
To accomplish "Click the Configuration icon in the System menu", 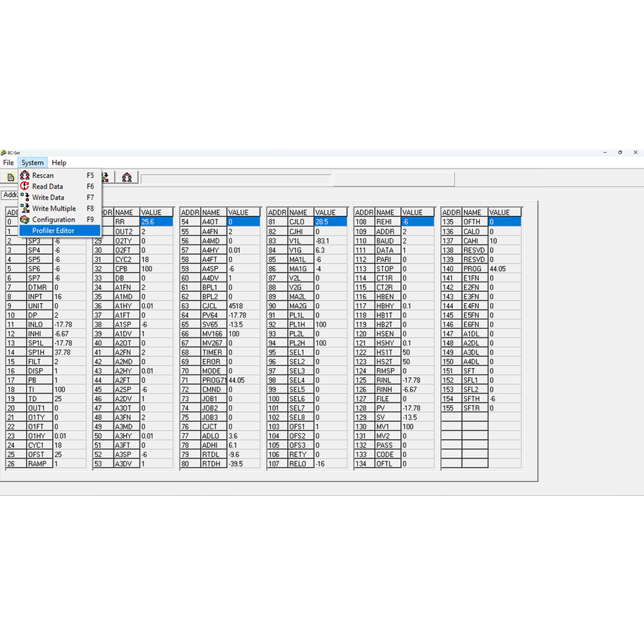I will (24, 219).
